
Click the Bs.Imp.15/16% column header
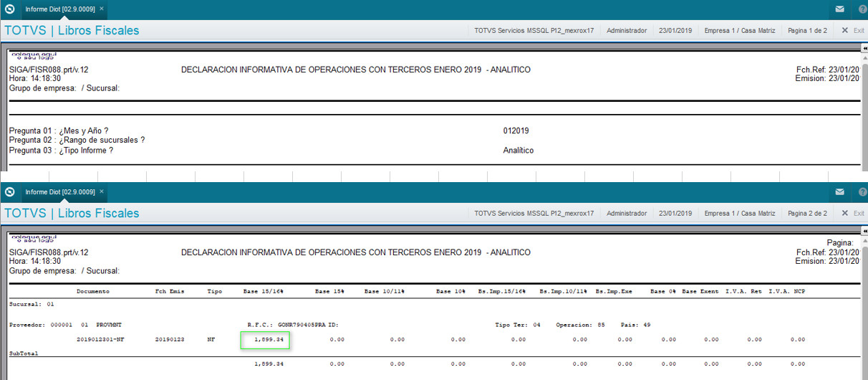coord(502,292)
